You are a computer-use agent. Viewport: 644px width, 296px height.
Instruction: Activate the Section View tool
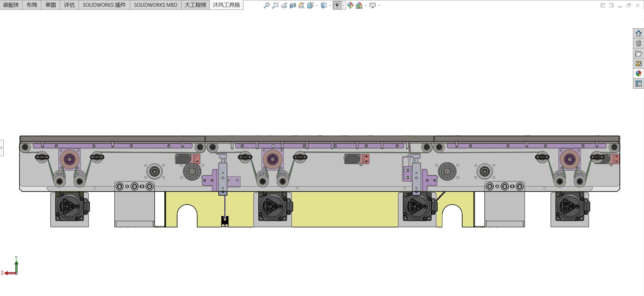[x=293, y=5]
